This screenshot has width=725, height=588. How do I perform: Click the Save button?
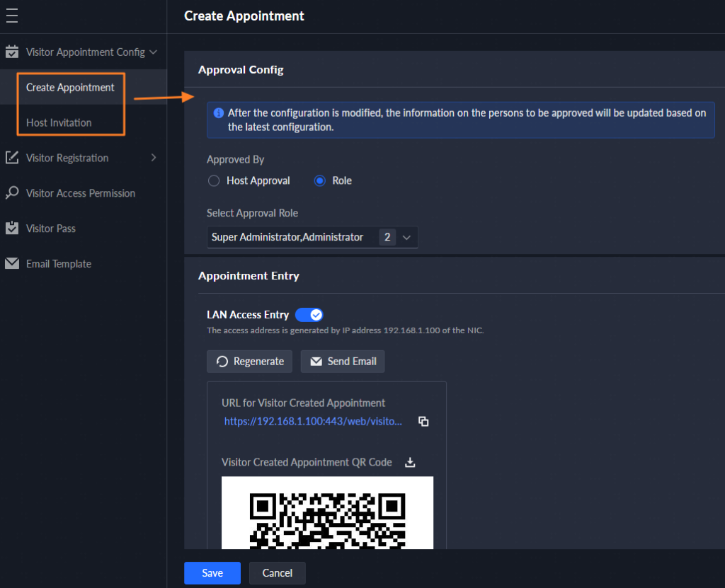pyautogui.click(x=212, y=573)
